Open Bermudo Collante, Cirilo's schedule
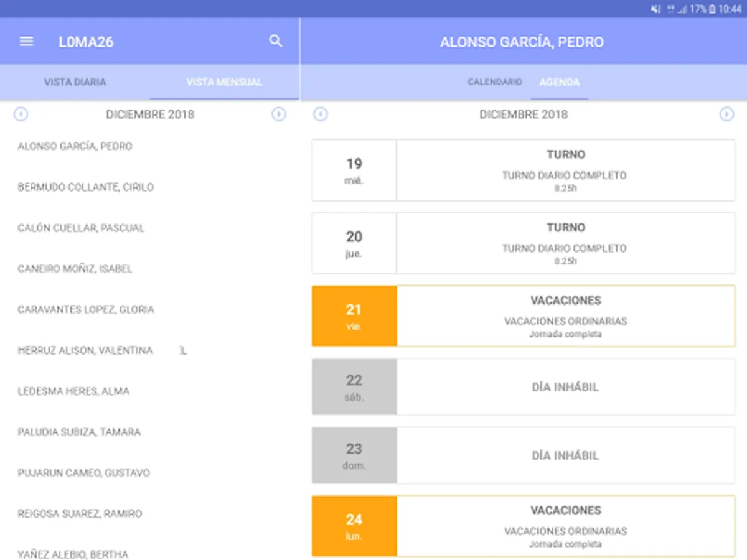Viewport: 747px width, 560px height. click(x=85, y=187)
